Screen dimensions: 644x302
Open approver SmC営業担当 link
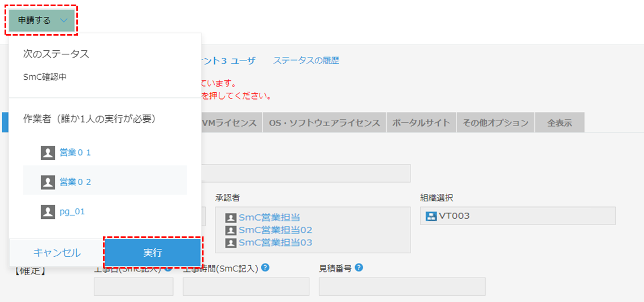270,218
